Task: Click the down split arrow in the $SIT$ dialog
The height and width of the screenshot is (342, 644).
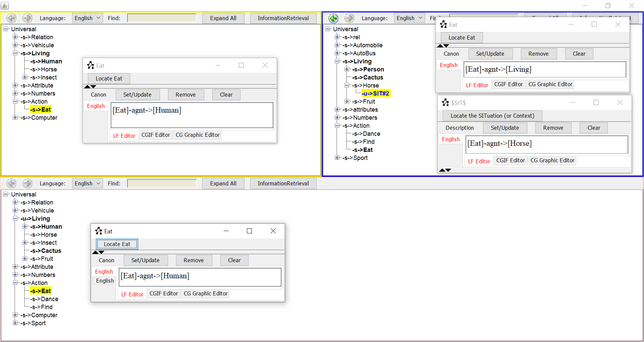Action: click(x=448, y=170)
